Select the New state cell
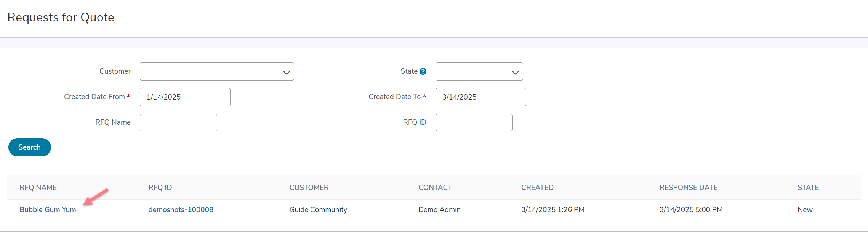 pos(805,209)
